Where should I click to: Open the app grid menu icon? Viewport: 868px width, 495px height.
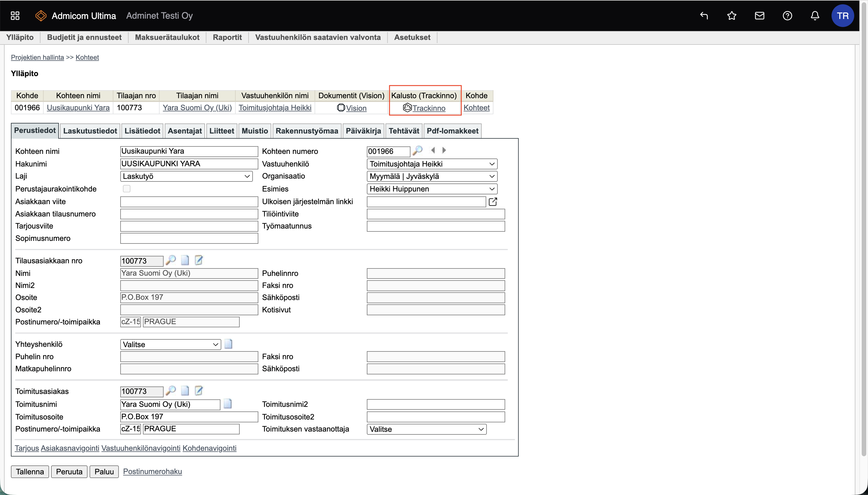tap(15, 16)
